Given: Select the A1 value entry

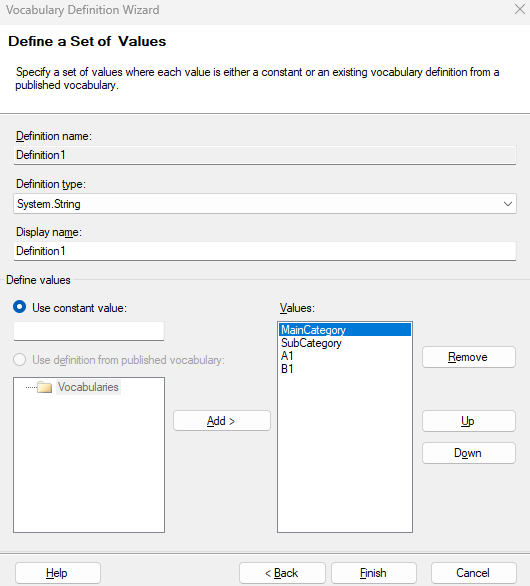Looking at the screenshot, I should (x=287, y=356).
